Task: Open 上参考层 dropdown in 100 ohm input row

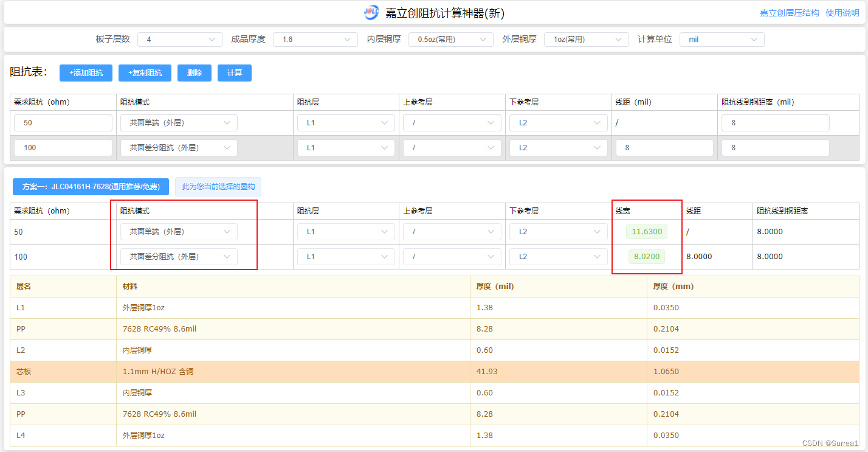Action: coord(452,148)
